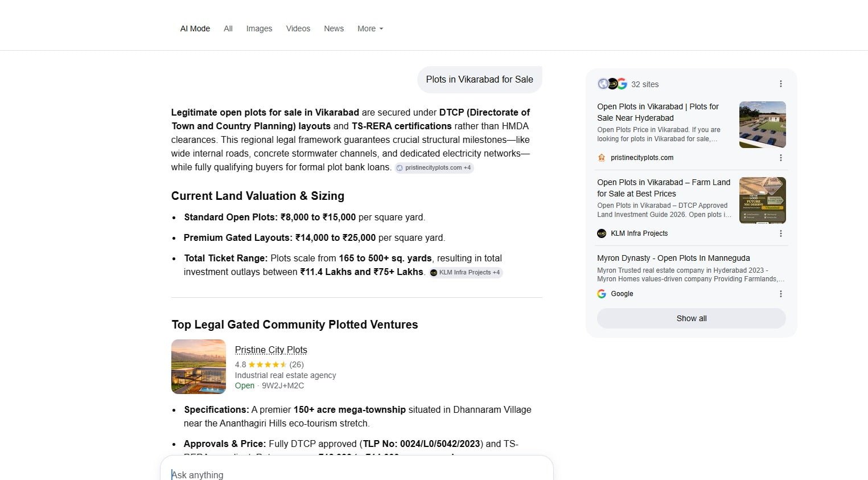868x480 pixels.
Task: Click the plus code '9W2J+M2C'
Action: pos(283,385)
